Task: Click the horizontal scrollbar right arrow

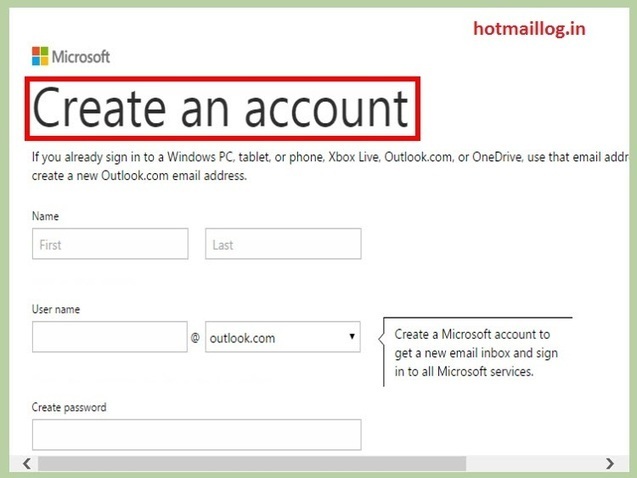Action: click(609, 464)
